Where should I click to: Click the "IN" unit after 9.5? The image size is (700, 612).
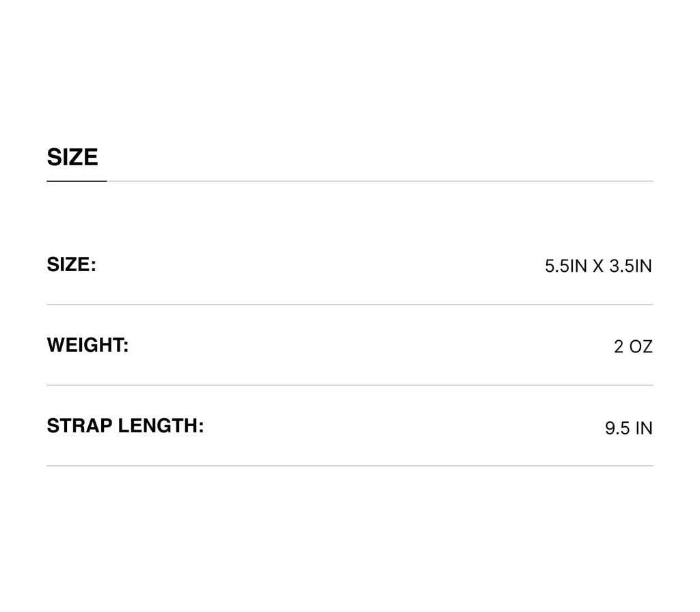[644, 429]
